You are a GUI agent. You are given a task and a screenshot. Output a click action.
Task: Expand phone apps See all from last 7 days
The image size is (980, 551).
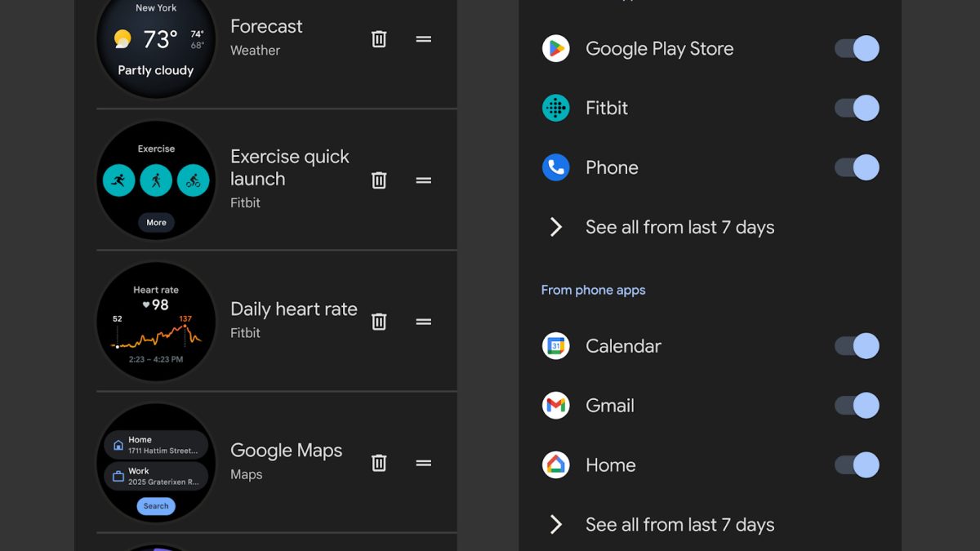[x=679, y=525]
